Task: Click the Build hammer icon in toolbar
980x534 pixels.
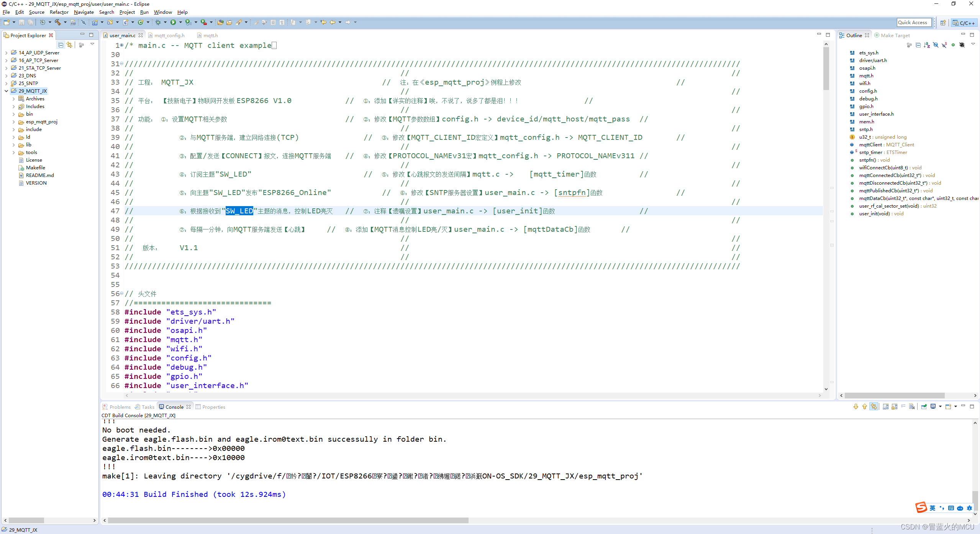Action: click(x=58, y=22)
